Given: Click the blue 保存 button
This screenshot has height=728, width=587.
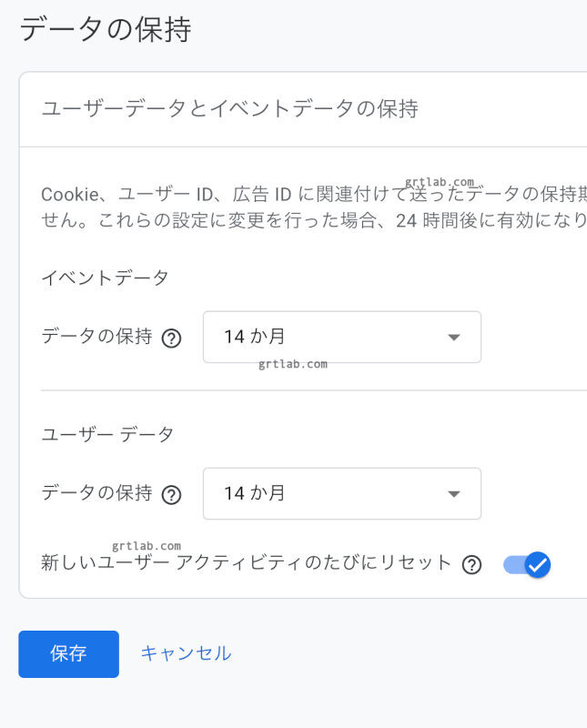Looking at the screenshot, I should 68,653.
